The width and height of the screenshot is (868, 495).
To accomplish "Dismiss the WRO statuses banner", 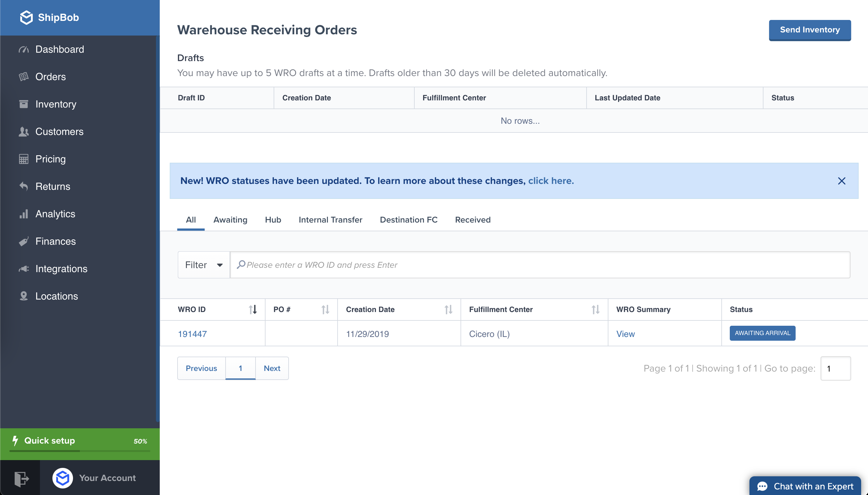I will [x=841, y=181].
